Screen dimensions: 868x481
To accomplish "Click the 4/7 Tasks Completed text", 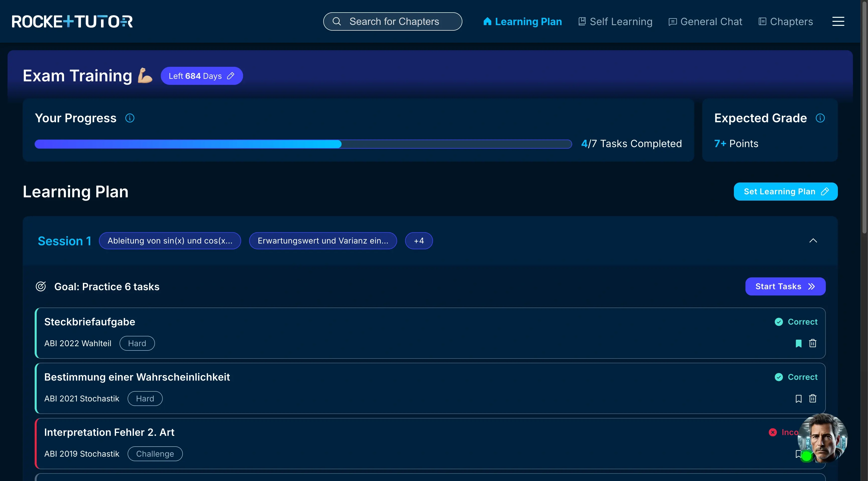I will [x=631, y=144].
